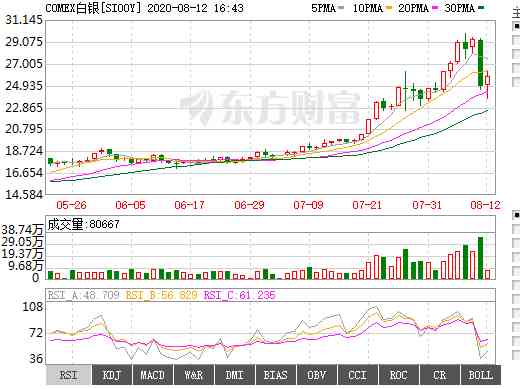Select the checked radio button beside the price chart
Image resolution: width=520 pixels, height=389 pixels.
[x=516, y=25]
